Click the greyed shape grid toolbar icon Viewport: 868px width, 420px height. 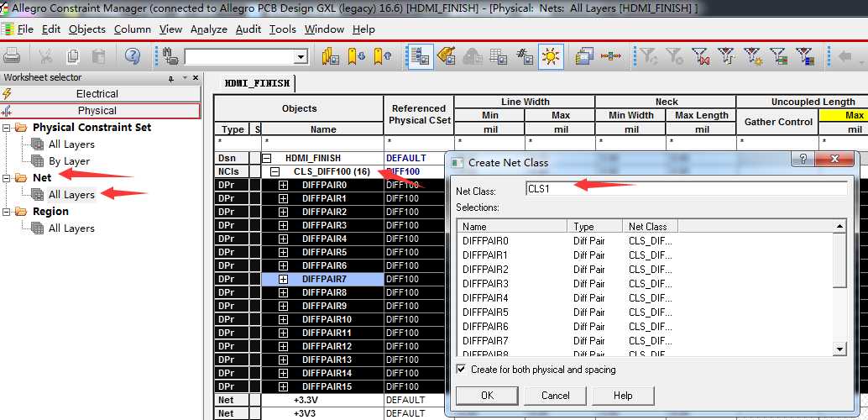tap(473, 56)
